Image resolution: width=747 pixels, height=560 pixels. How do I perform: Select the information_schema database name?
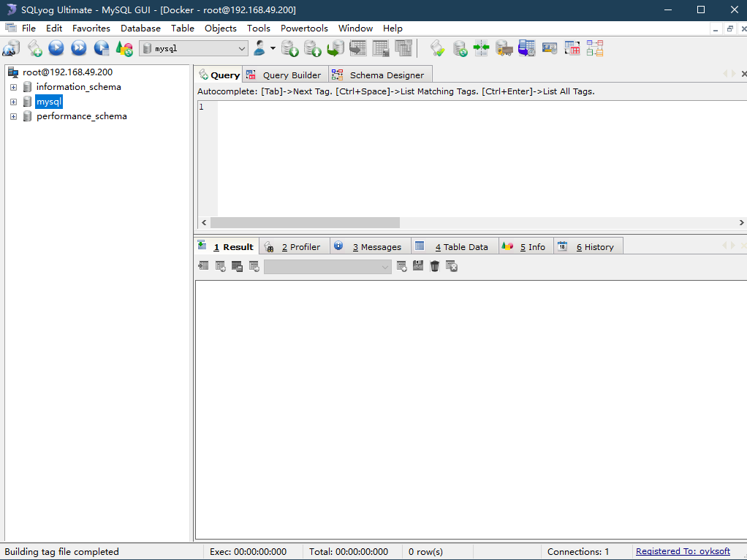(79, 87)
